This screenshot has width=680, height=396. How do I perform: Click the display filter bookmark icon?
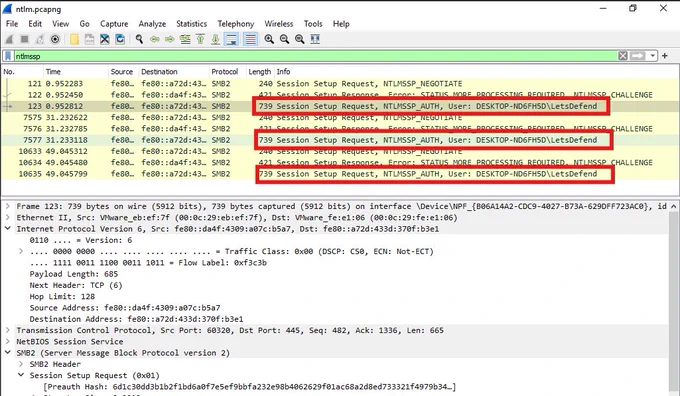tap(8, 56)
